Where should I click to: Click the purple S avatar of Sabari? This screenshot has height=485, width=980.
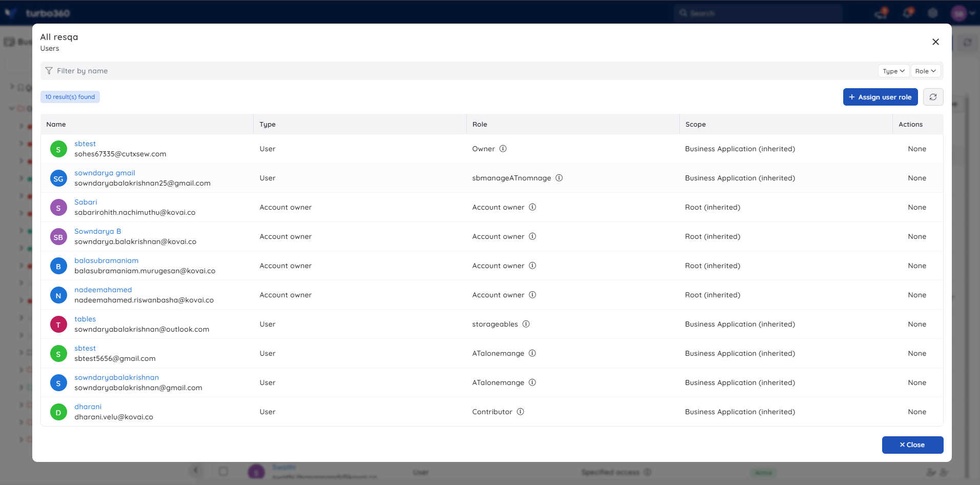pyautogui.click(x=58, y=208)
